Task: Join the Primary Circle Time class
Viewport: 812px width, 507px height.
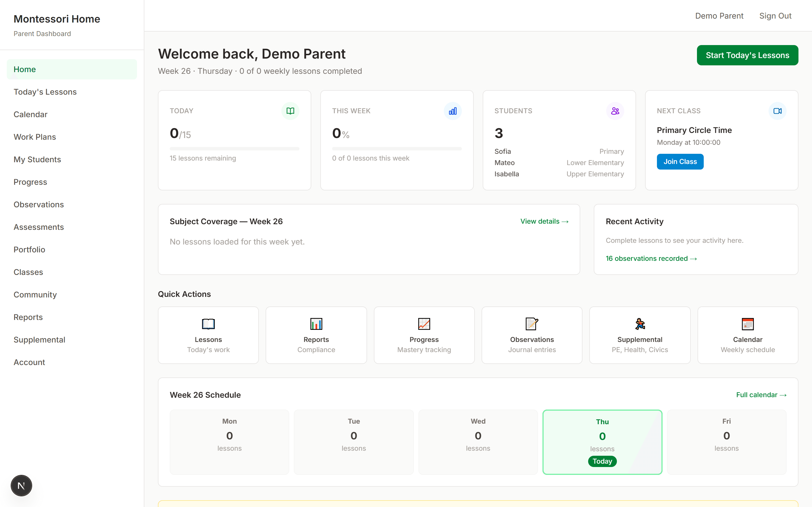Action: [x=680, y=161]
